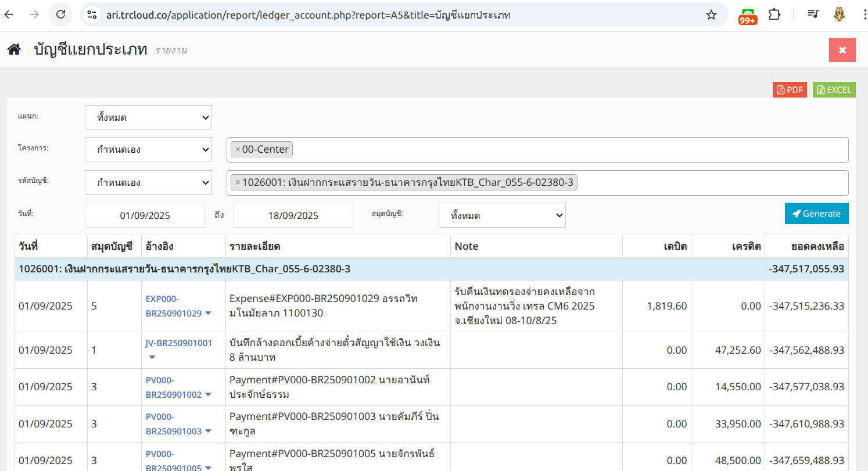The height and width of the screenshot is (471, 868).
Task: Export the ledger report as PDF
Action: [790, 90]
